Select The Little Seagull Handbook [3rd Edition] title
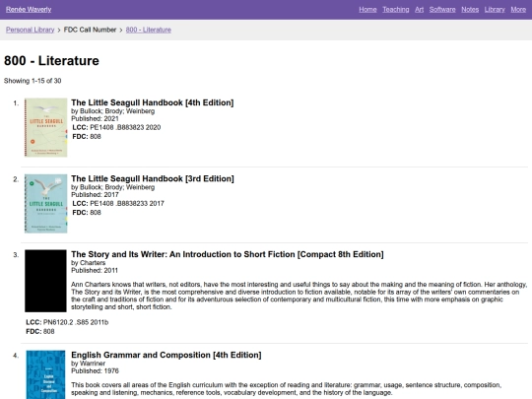 coord(153,178)
